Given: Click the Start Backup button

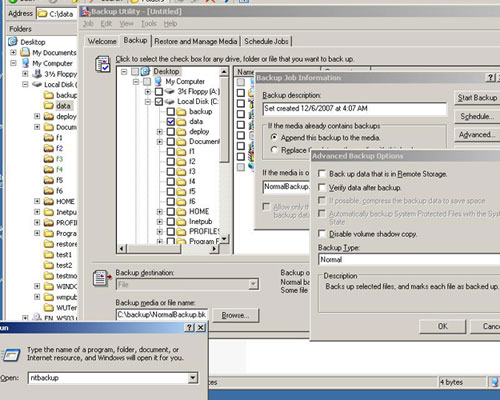Looking at the screenshot, I should click(x=477, y=98).
